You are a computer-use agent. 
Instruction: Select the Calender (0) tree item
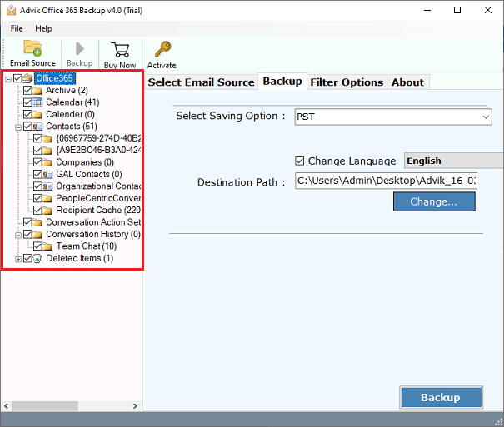[70, 114]
